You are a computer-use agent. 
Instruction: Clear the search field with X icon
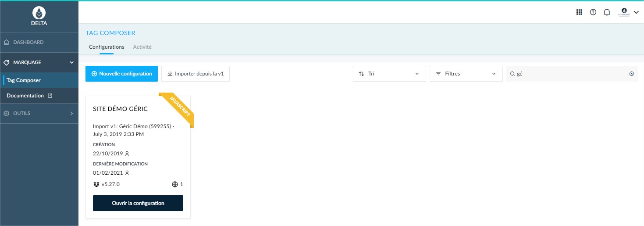(x=631, y=74)
